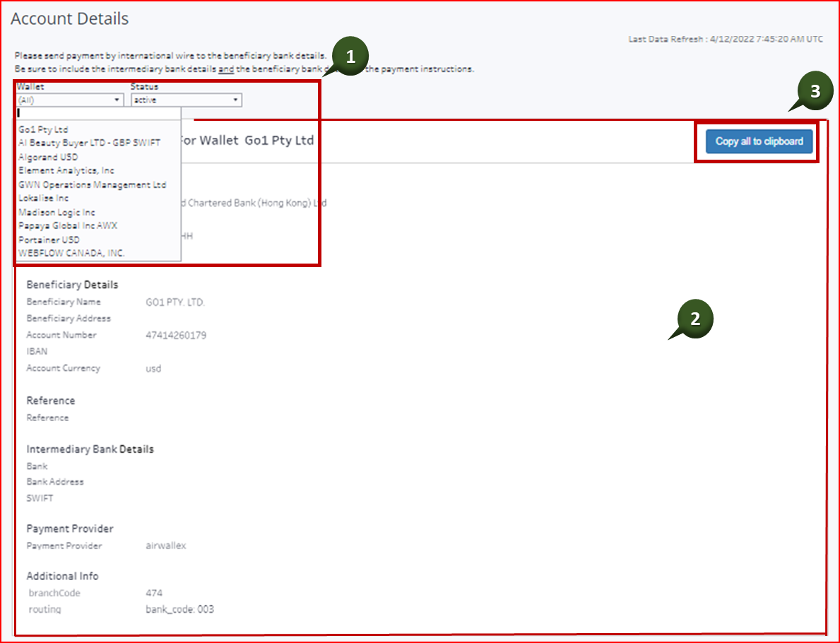Open the Wallet dropdown arrow
The height and width of the screenshot is (643, 840).
(x=118, y=100)
